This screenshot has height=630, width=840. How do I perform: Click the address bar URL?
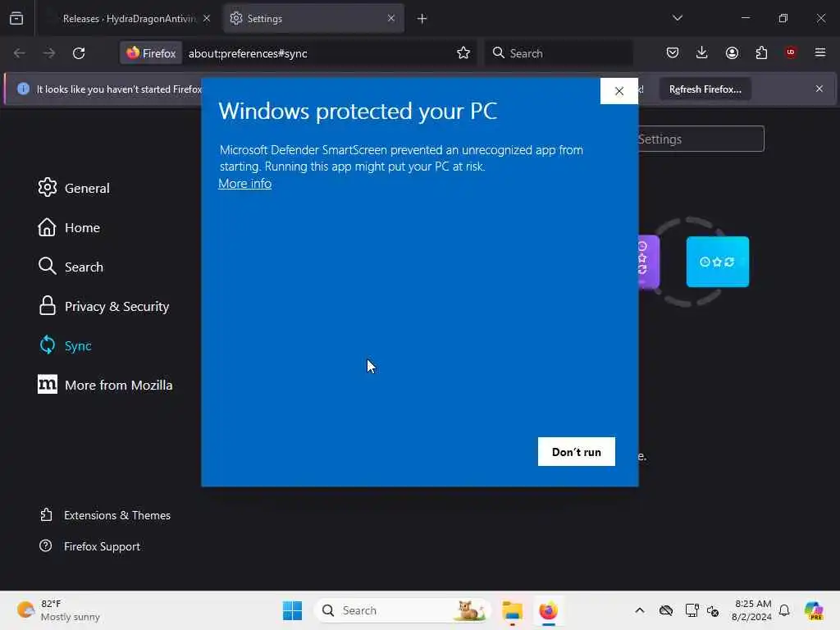pyautogui.click(x=248, y=53)
